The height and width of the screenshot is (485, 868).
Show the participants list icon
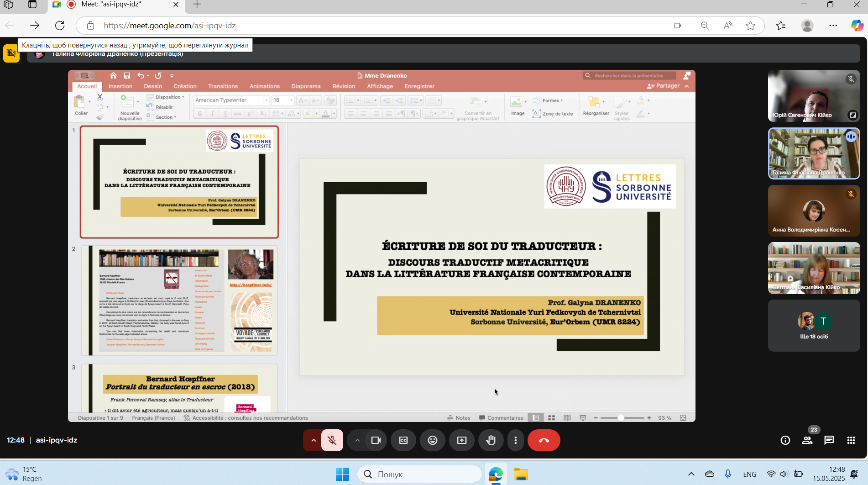pyautogui.click(x=807, y=440)
